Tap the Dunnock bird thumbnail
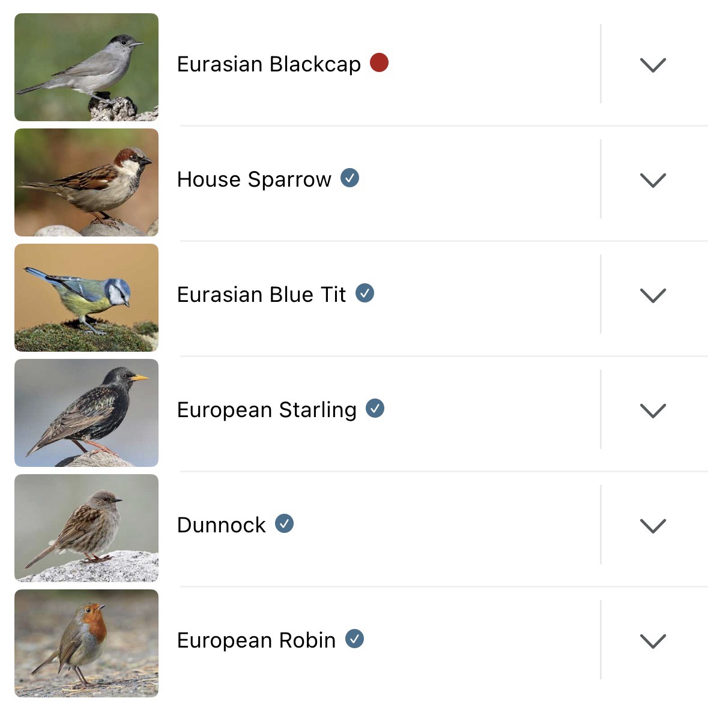This screenshot has height=728, width=708. point(86,528)
